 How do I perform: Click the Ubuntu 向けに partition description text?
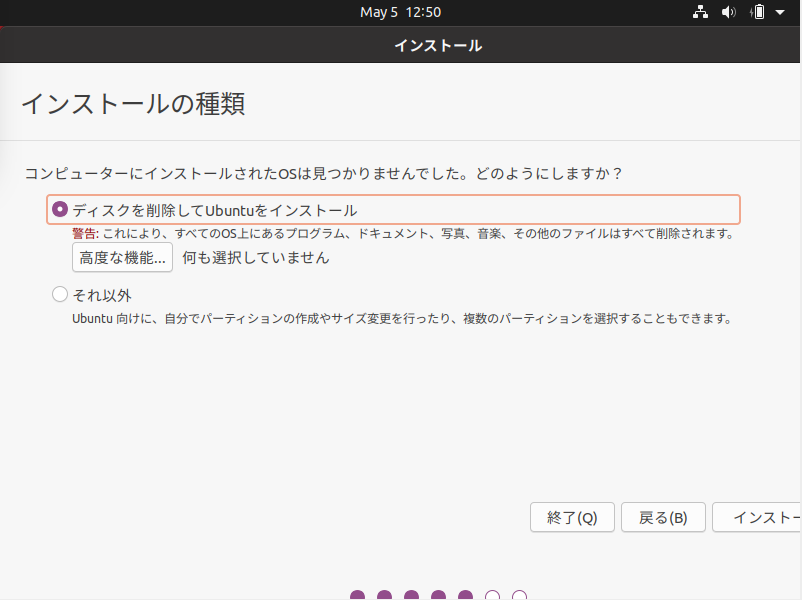coord(402,319)
